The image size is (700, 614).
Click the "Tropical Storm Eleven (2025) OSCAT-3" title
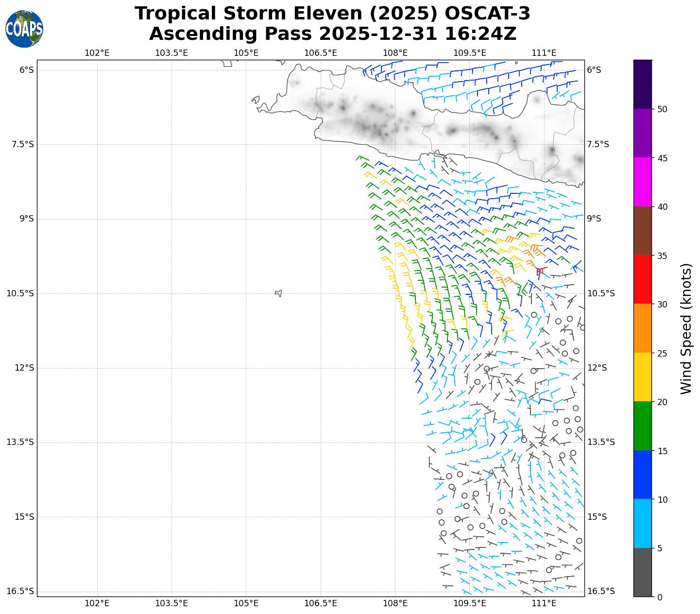332,14
